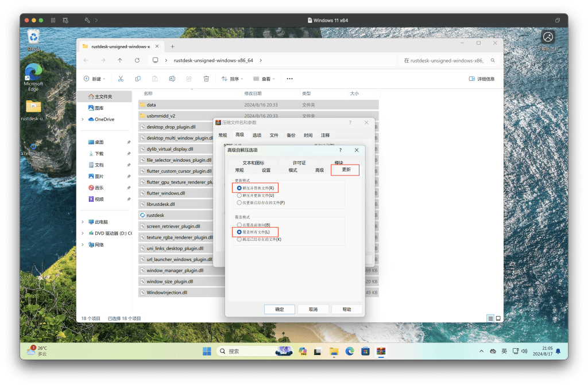Click the 帮助 button in the dialog
This screenshot has width=588, height=386.
coord(347,309)
